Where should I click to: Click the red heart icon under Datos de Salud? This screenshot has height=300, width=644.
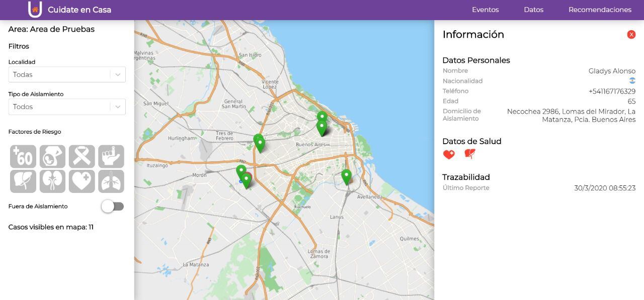tap(449, 154)
